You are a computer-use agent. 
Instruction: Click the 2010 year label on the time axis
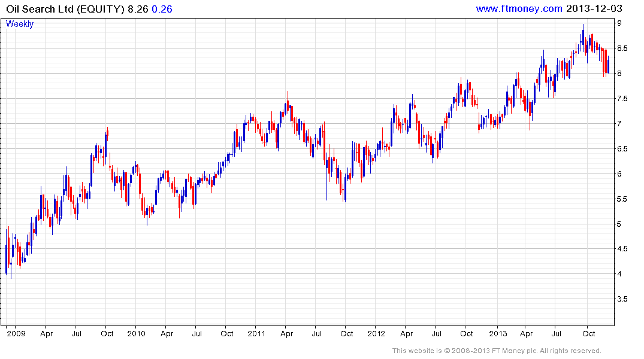click(x=137, y=333)
